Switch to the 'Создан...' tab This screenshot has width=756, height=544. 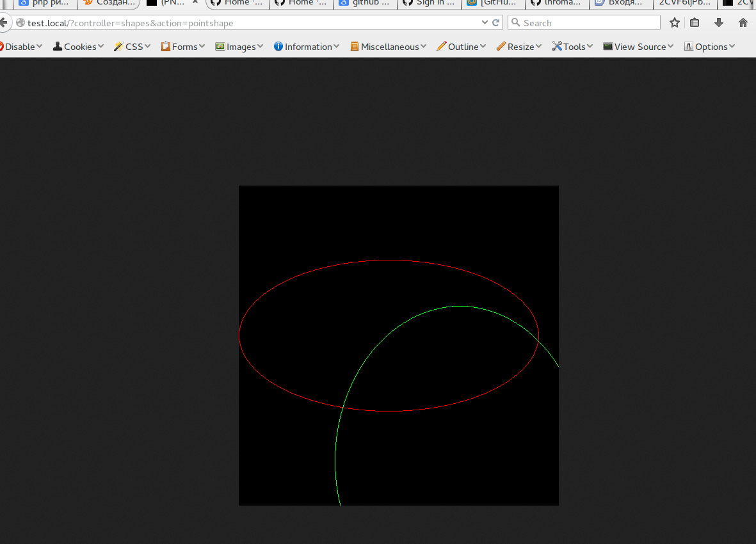click(x=109, y=3)
